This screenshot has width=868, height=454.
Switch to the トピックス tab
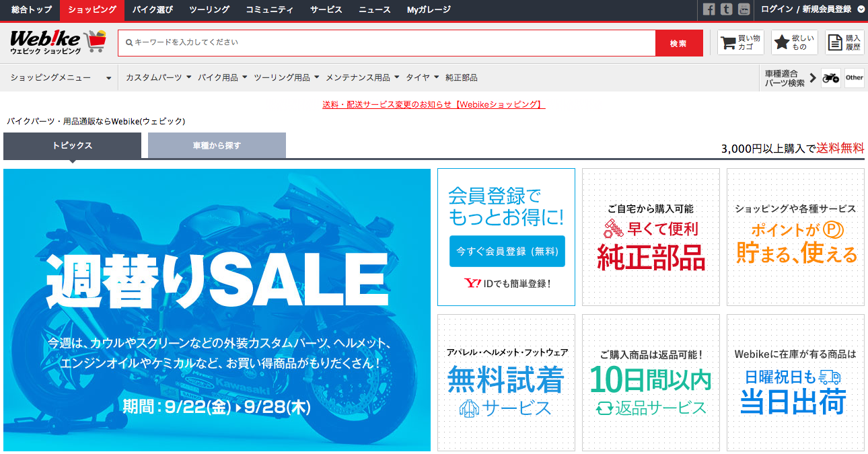72,145
